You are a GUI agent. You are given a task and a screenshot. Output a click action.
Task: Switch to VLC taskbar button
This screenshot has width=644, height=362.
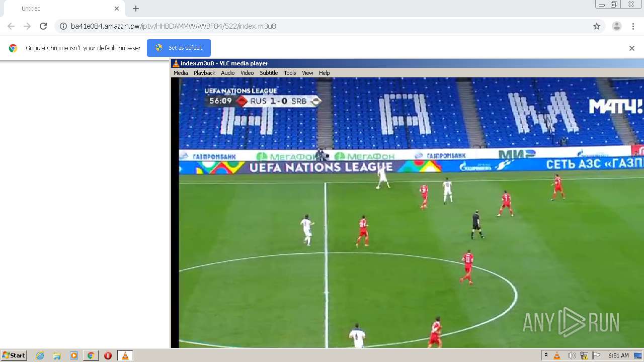pyautogui.click(x=125, y=355)
